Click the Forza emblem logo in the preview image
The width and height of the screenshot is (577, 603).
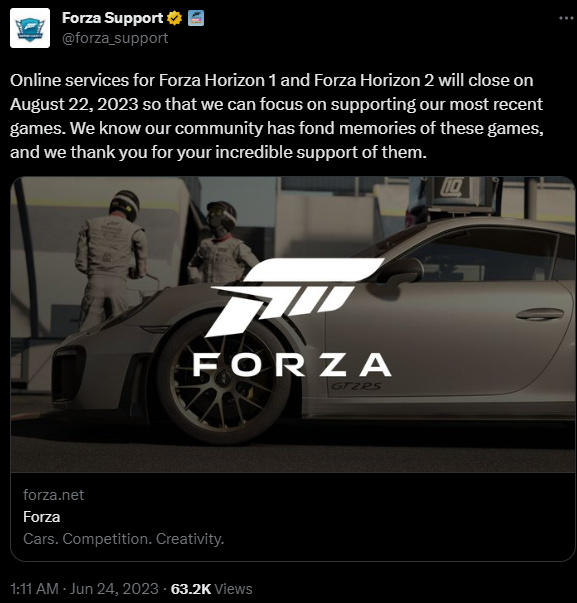pyautogui.click(x=295, y=297)
